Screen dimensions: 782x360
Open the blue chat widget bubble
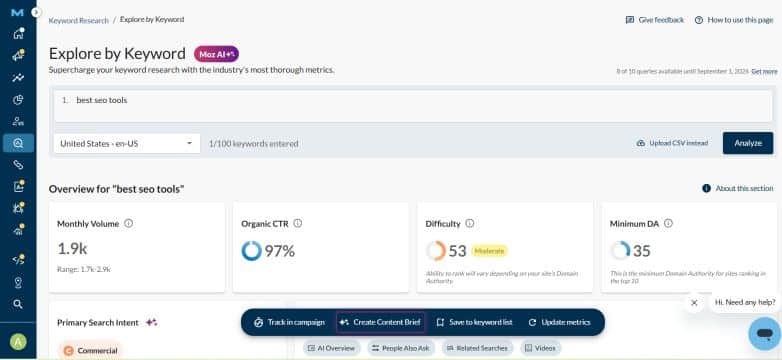pyautogui.click(x=765, y=334)
